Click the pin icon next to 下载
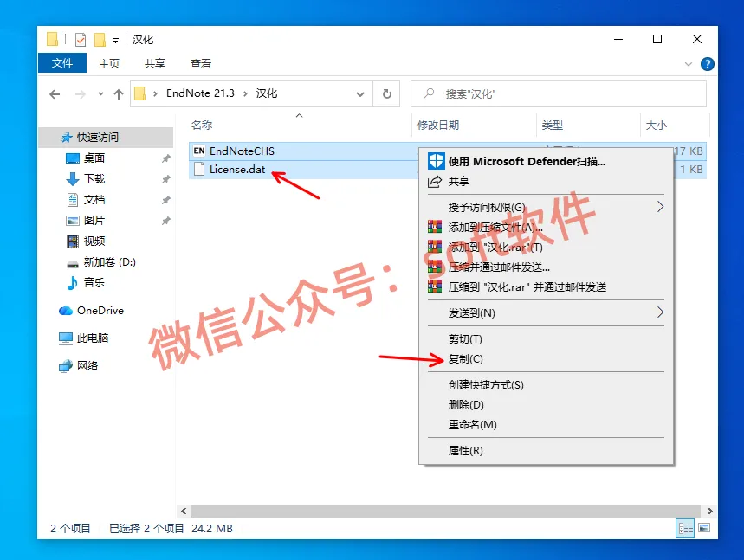 (x=165, y=179)
